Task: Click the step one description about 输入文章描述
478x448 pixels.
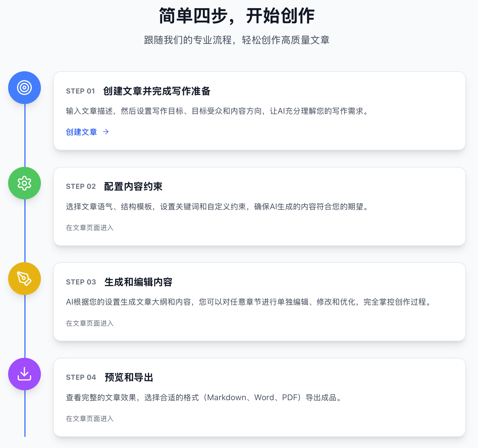Action: point(218,111)
